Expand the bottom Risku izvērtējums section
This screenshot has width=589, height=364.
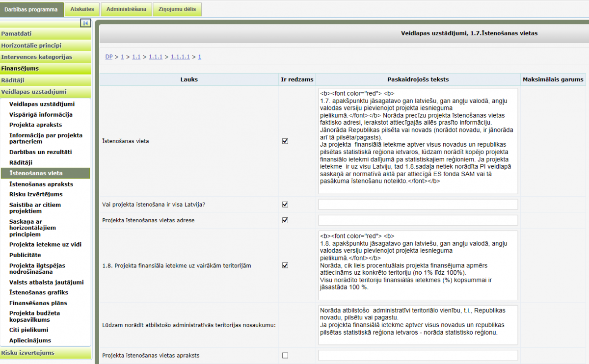[45, 353]
